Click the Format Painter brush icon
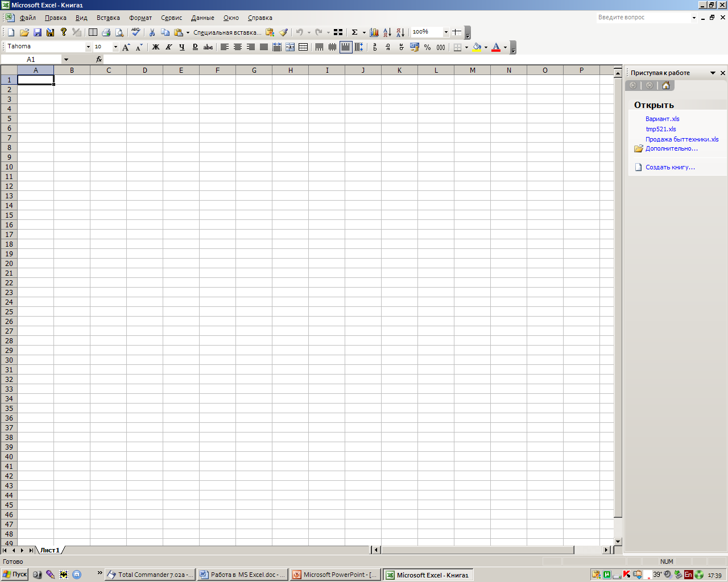The height and width of the screenshot is (582, 728). [x=283, y=32]
